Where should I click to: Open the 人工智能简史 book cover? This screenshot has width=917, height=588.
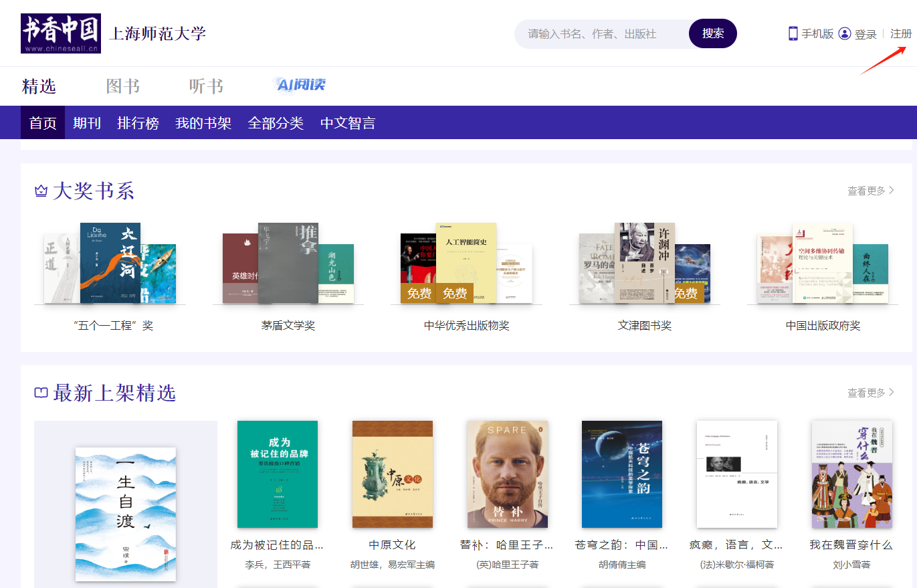[466, 262]
